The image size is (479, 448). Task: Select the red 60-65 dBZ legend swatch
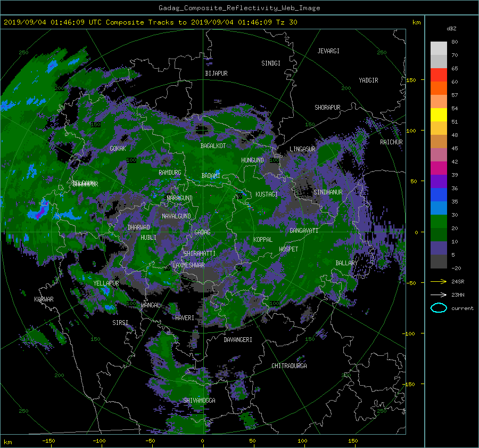coord(439,75)
